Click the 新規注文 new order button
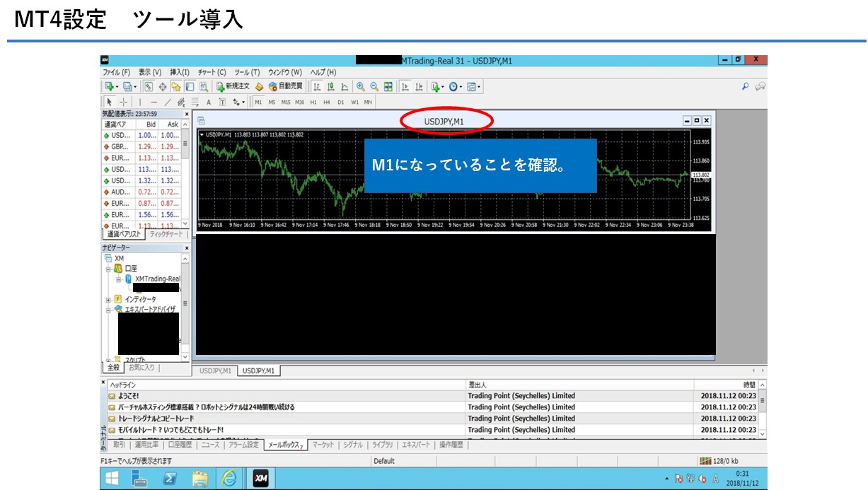 click(233, 87)
